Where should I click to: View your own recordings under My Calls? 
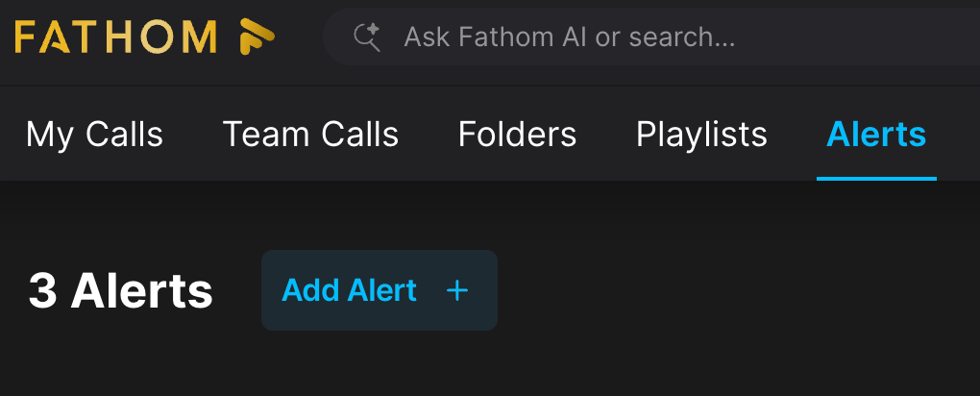click(94, 135)
